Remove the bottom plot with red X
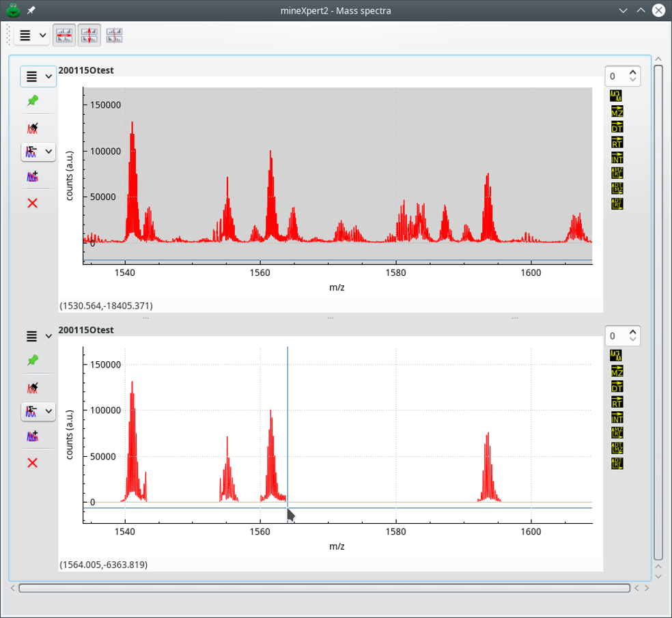Screen dimensions: 672x618 point(32,463)
